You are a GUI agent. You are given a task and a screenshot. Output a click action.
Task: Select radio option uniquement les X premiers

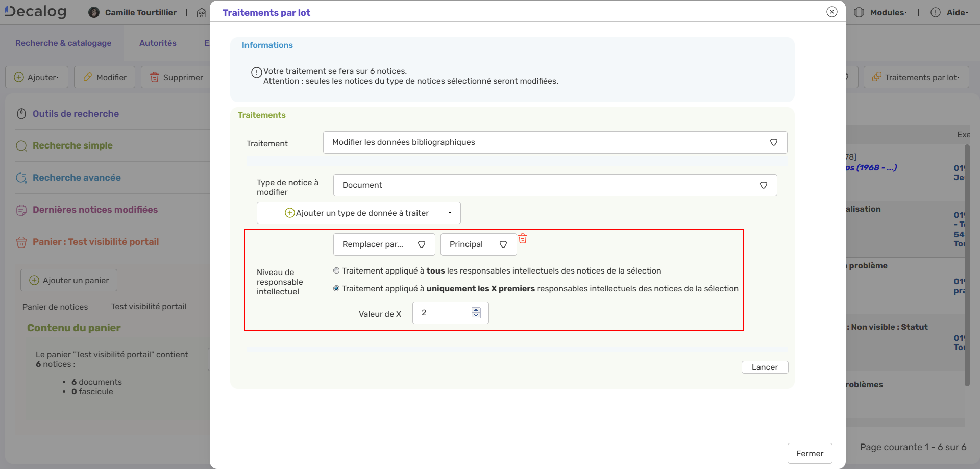336,288
